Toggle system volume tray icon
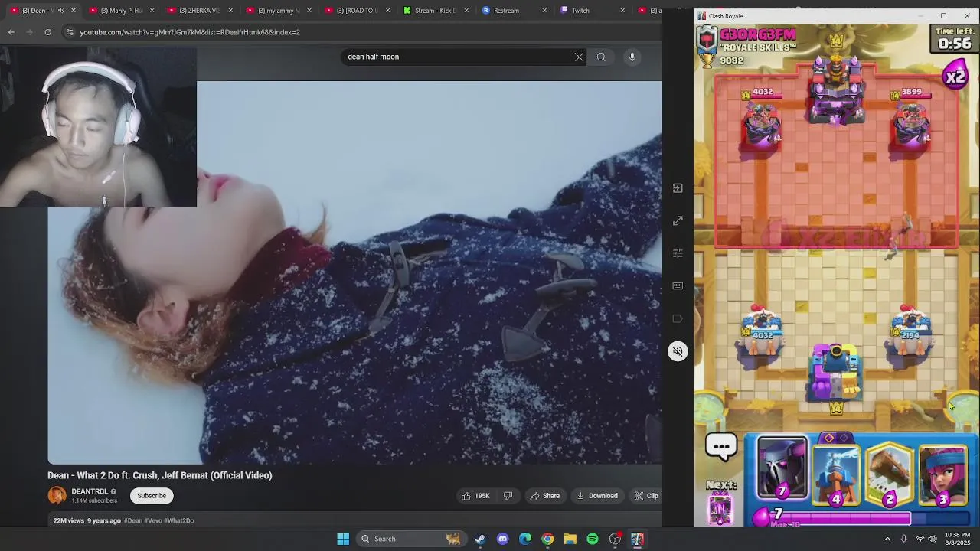980x551 pixels. [x=933, y=539]
